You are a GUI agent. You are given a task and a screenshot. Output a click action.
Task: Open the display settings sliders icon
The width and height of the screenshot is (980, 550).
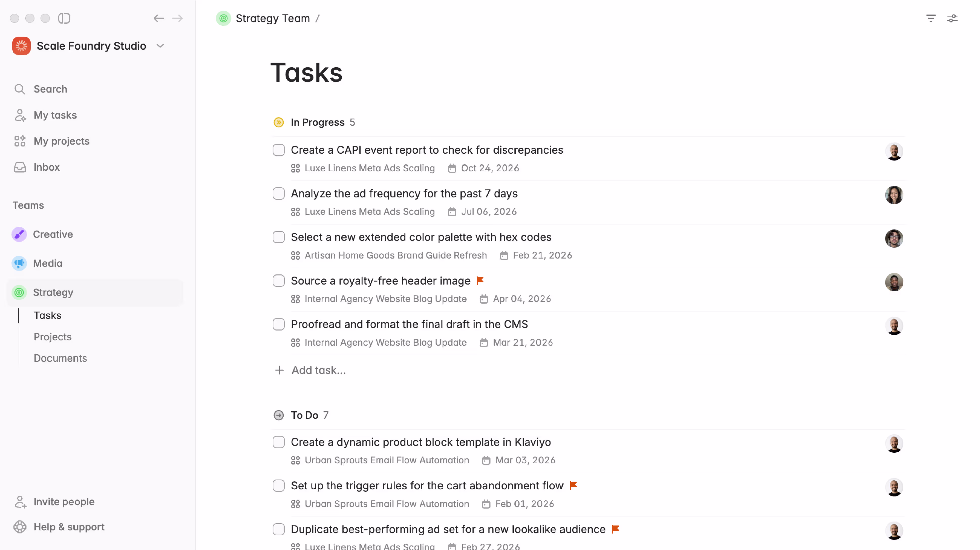pos(952,18)
